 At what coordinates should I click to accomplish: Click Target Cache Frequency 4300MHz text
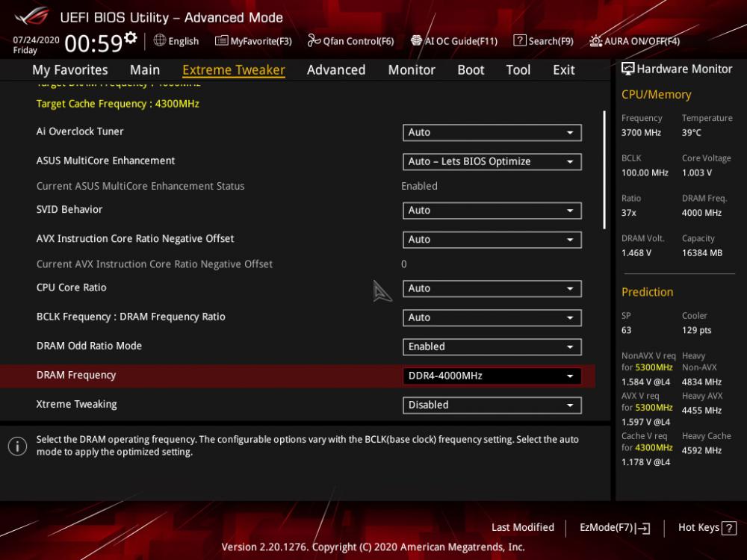[118, 104]
